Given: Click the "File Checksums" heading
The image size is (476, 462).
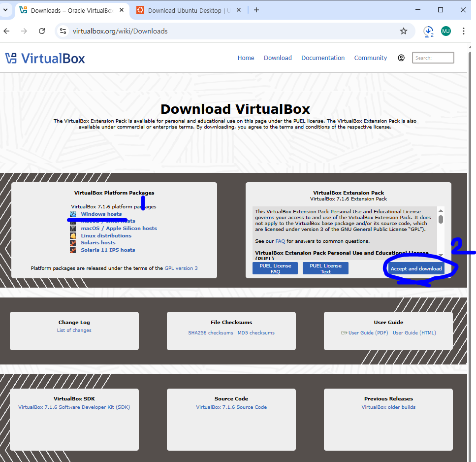Looking at the screenshot, I should pos(231,322).
